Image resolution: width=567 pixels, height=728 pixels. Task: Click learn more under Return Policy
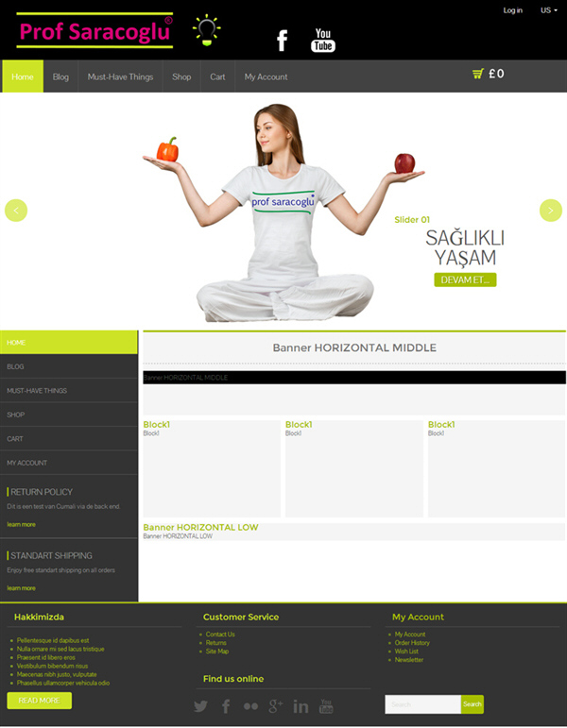[x=21, y=524]
